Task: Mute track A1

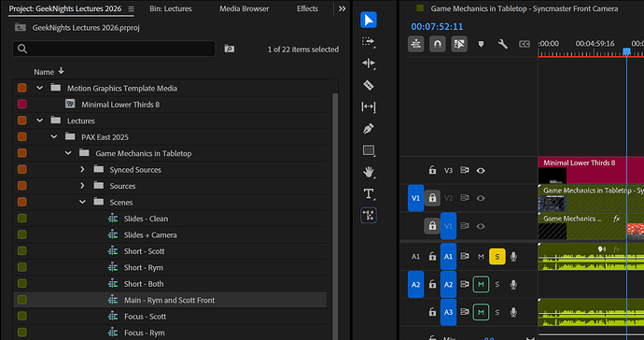Action: coord(481,257)
